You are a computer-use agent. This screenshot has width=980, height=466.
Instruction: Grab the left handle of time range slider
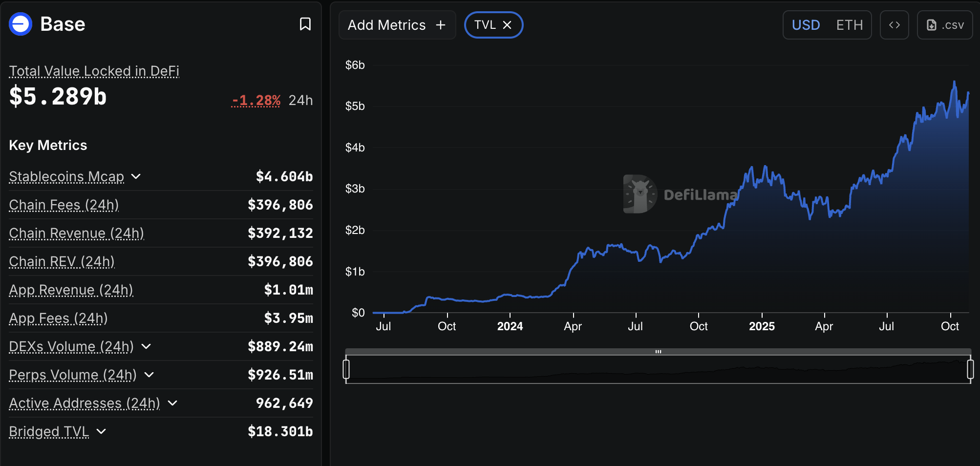pyautogui.click(x=346, y=369)
